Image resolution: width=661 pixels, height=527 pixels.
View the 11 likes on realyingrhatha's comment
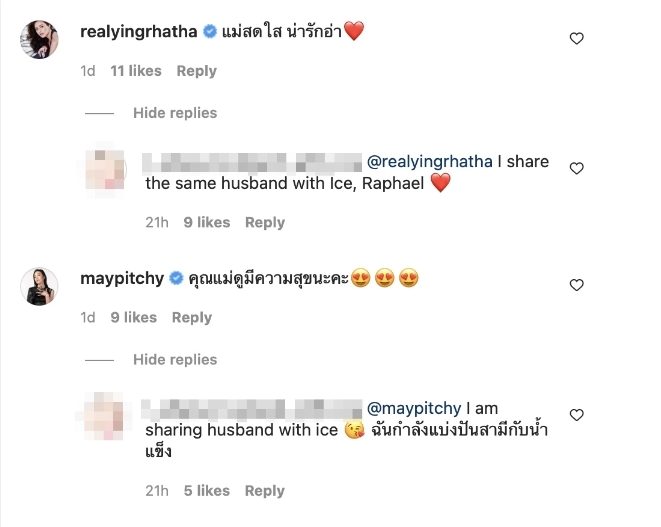tap(136, 71)
